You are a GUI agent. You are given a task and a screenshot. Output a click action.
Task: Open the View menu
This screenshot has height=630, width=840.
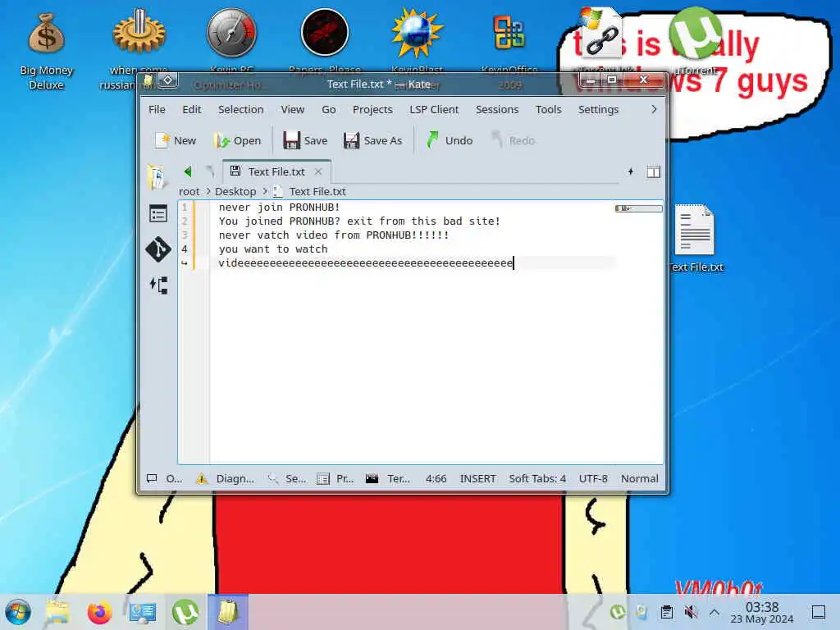(293, 109)
